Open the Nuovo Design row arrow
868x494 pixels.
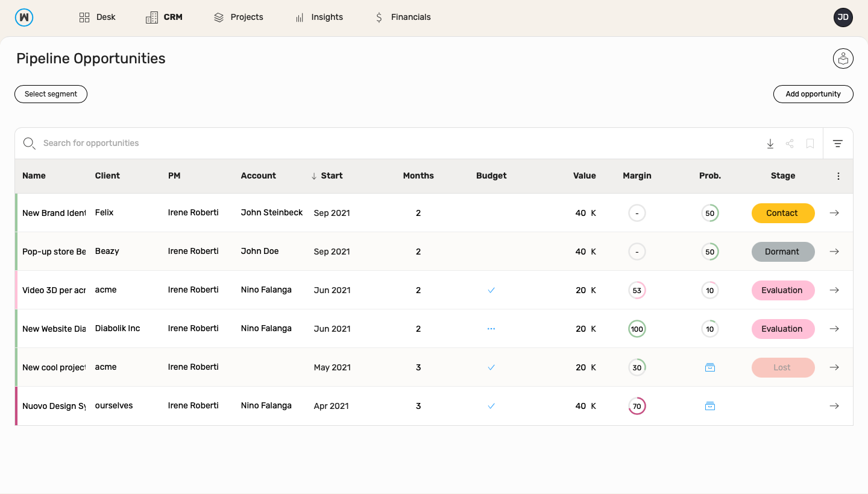834,406
